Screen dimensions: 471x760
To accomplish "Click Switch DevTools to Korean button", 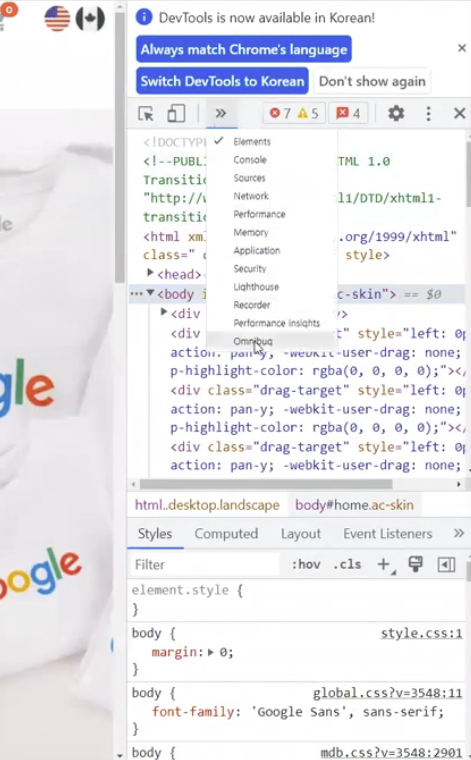I will pos(222,81).
